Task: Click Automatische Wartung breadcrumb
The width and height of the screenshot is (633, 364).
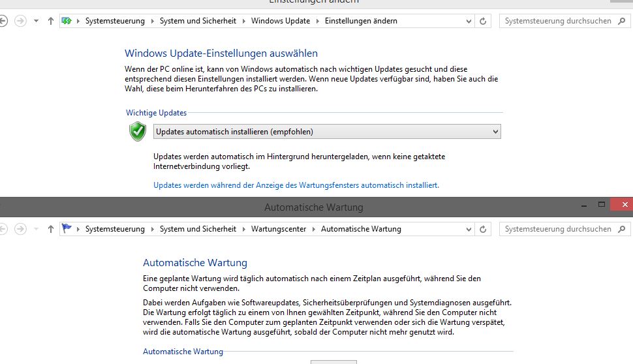Action: point(361,229)
